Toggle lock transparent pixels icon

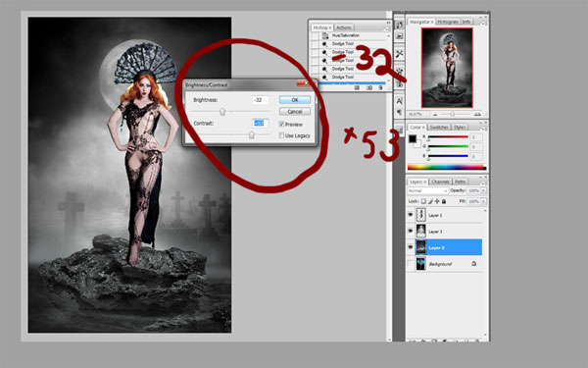tap(423, 201)
